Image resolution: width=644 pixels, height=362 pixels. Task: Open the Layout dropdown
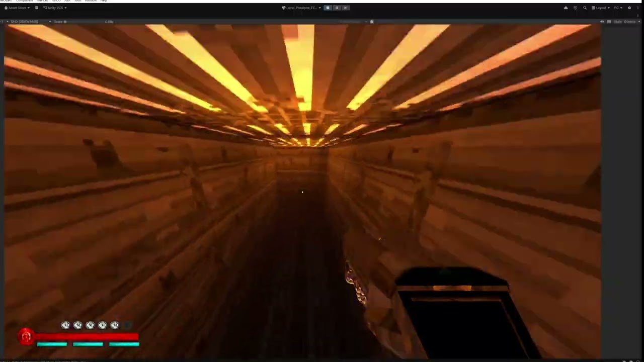[601, 8]
